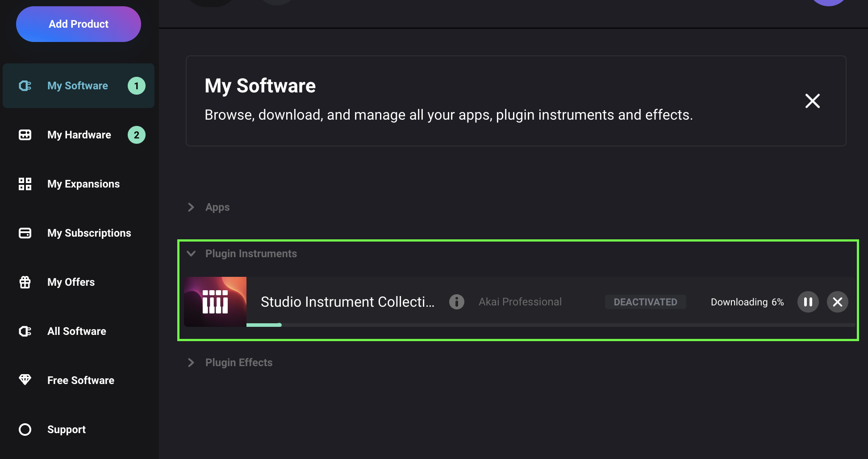Click the DEACTIVATED status badge
Viewport: 868px width, 459px height.
[x=645, y=302]
